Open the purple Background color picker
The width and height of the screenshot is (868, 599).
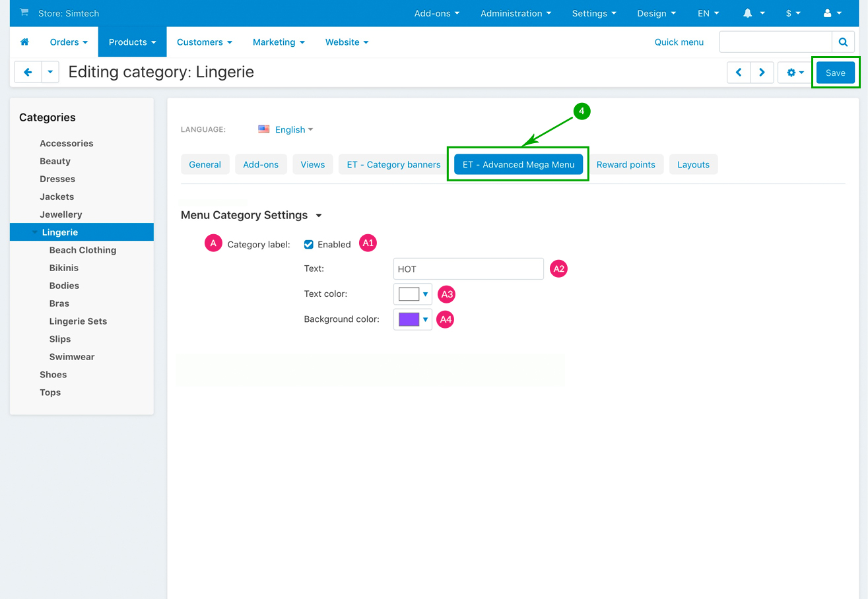[x=413, y=320]
